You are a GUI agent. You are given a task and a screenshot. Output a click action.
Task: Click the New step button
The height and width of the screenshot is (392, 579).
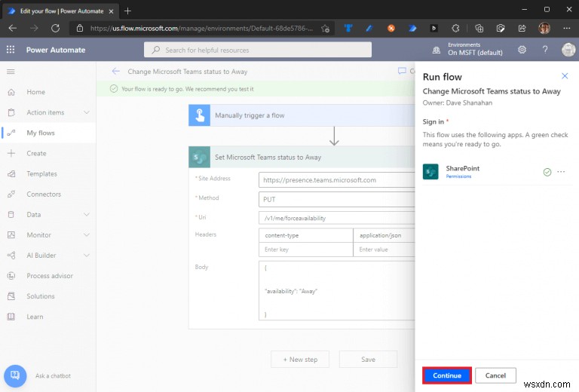pos(300,359)
